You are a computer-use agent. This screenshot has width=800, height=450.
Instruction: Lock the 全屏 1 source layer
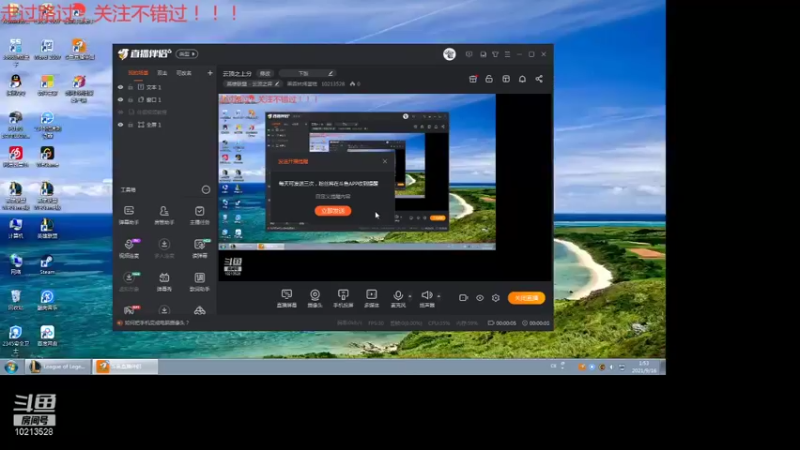coord(131,124)
